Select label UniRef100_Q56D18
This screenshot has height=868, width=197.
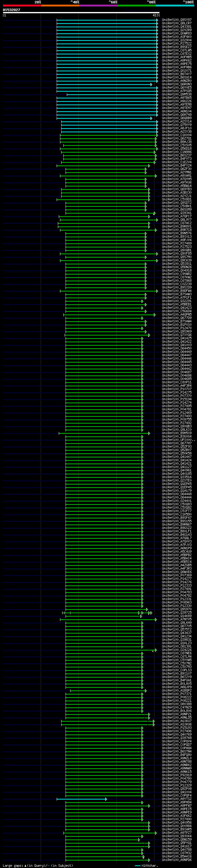177,149
